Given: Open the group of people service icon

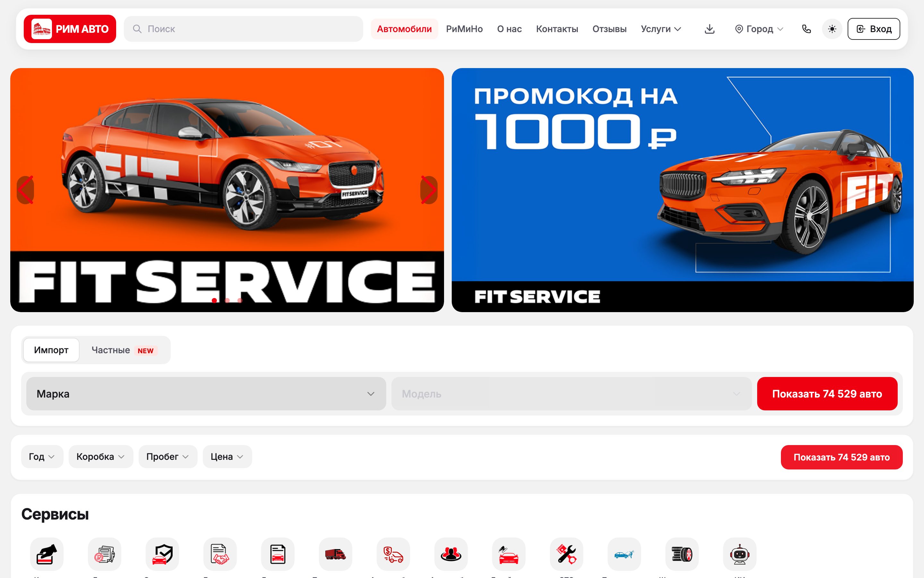Looking at the screenshot, I should 451,554.
